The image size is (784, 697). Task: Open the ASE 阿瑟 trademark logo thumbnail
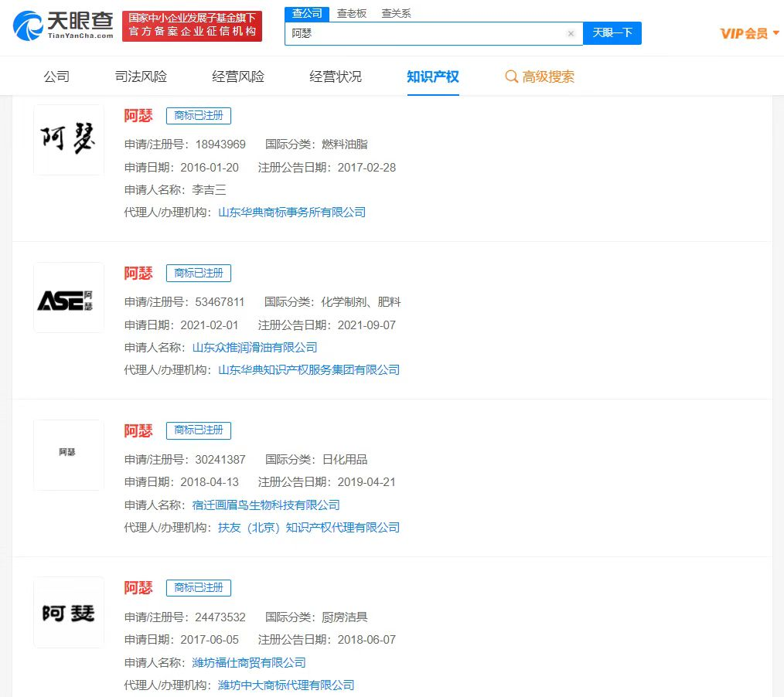[x=69, y=297]
